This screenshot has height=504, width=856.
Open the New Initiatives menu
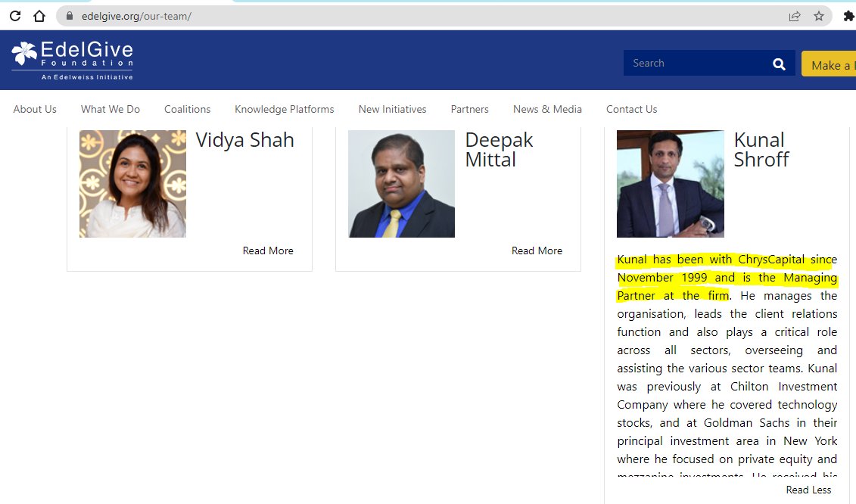(393, 109)
